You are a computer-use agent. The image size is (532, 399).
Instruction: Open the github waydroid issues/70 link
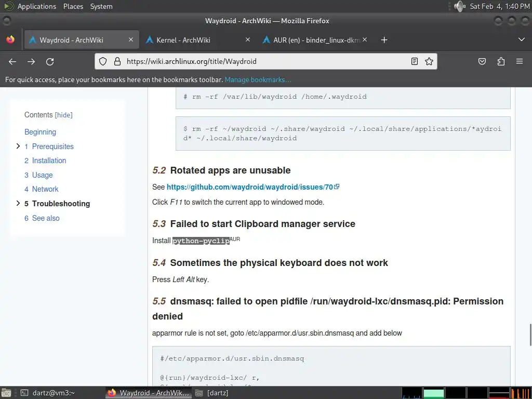253,187
